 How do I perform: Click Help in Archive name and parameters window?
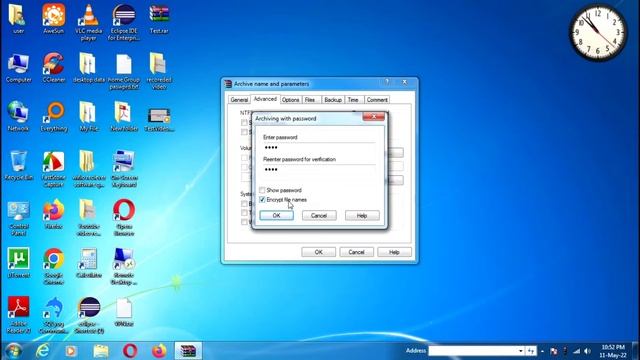[x=394, y=252]
